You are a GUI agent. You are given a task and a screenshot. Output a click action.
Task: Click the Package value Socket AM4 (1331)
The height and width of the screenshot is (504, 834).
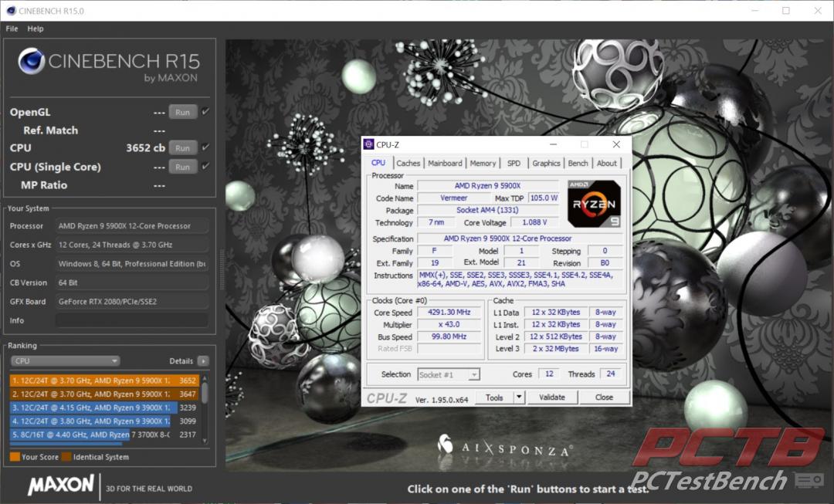[x=488, y=210]
